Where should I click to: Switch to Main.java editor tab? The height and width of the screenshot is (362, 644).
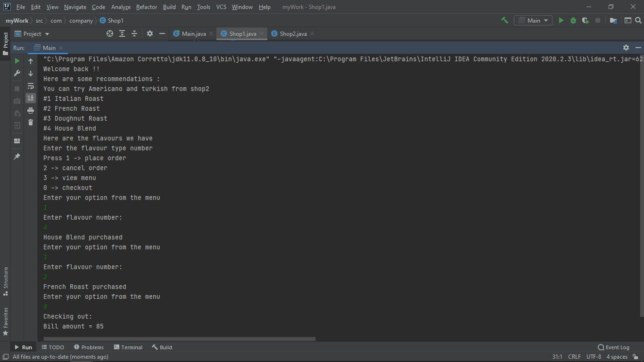click(194, 33)
